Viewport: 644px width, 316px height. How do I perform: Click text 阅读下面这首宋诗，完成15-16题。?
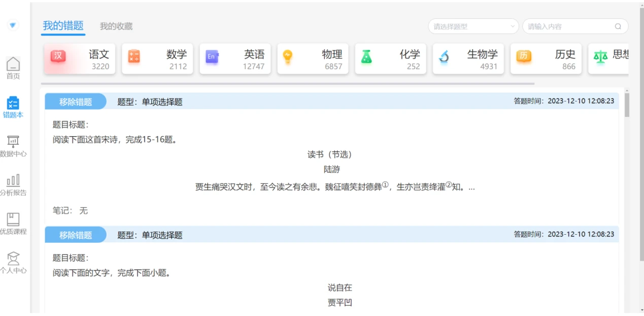point(115,140)
